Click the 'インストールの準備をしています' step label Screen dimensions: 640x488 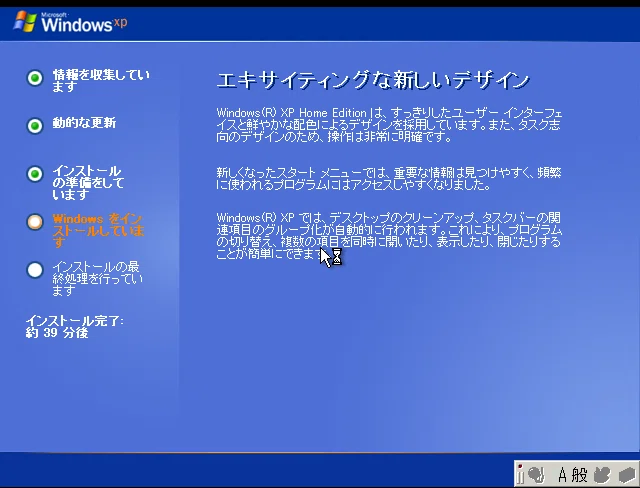(x=88, y=182)
